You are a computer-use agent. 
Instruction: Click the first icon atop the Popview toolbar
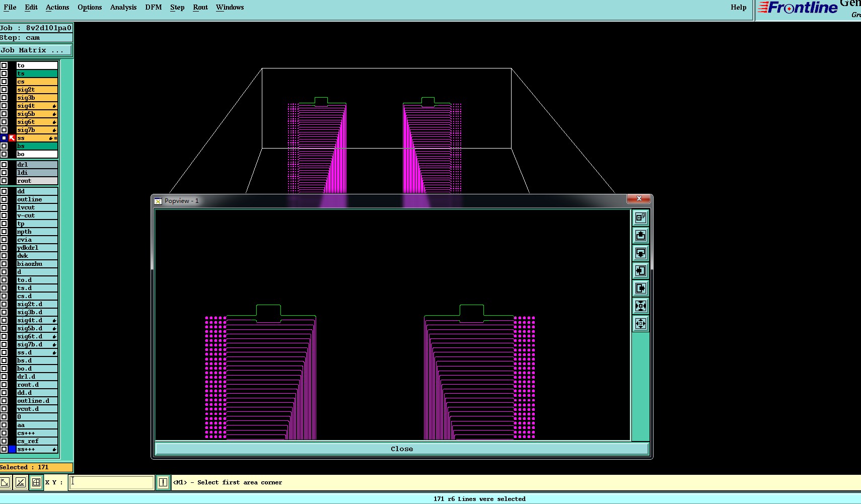tap(640, 218)
